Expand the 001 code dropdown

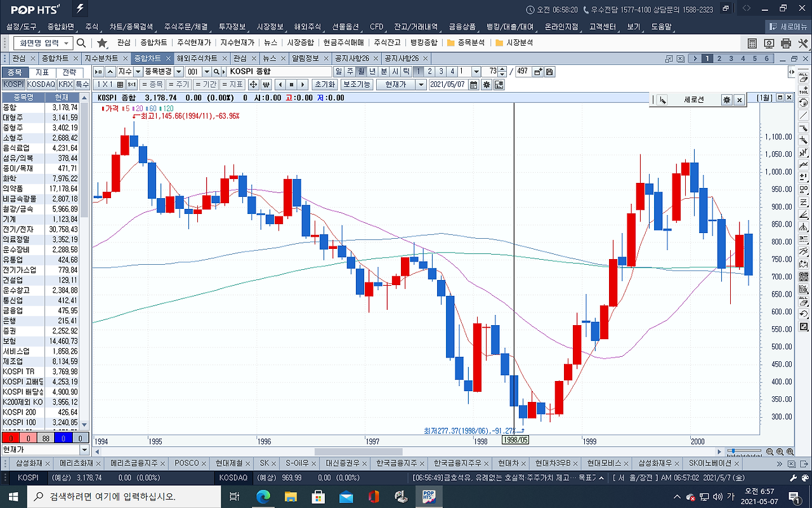coord(207,72)
